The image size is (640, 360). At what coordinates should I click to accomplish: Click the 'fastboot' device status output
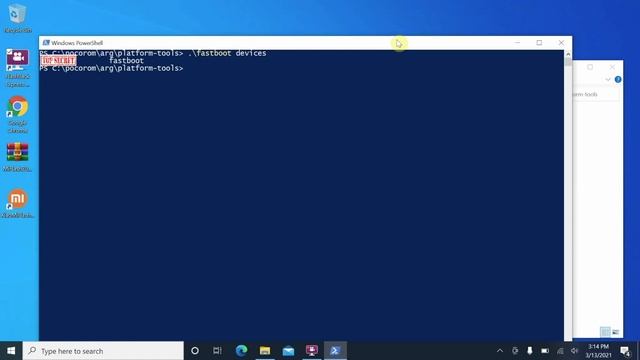tap(126, 60)
